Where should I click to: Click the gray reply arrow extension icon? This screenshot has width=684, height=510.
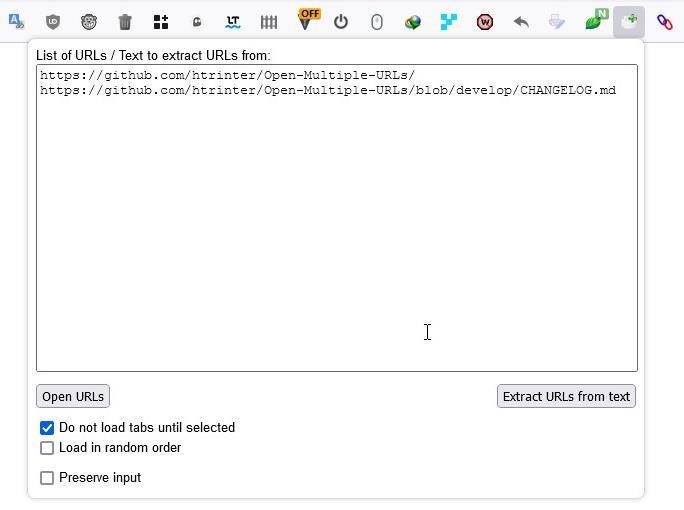(521, 22)
